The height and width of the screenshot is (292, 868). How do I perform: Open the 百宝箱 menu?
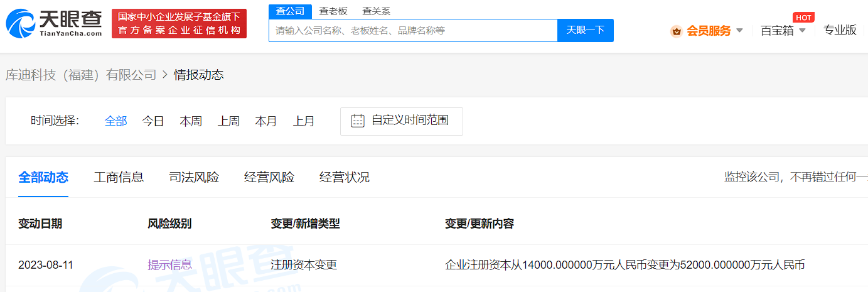[777, 31]
